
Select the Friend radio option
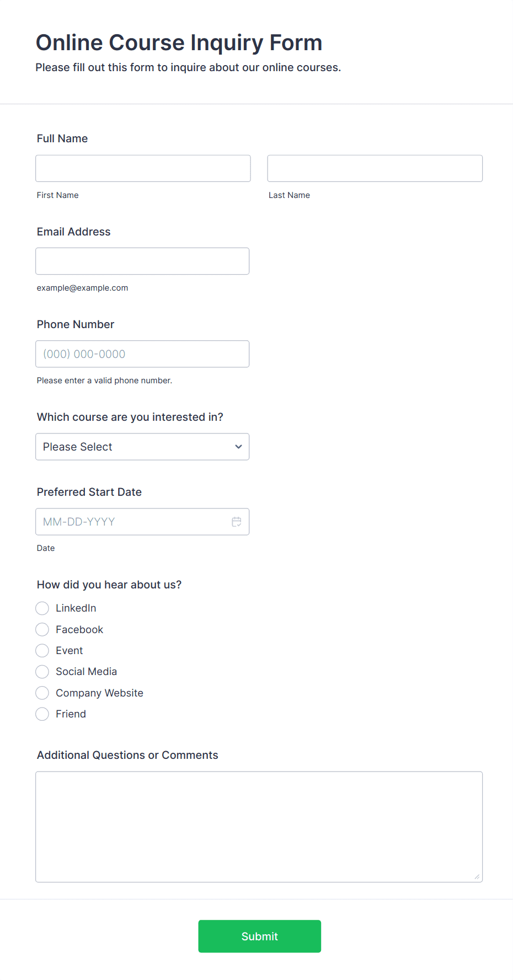pos(42,714)
